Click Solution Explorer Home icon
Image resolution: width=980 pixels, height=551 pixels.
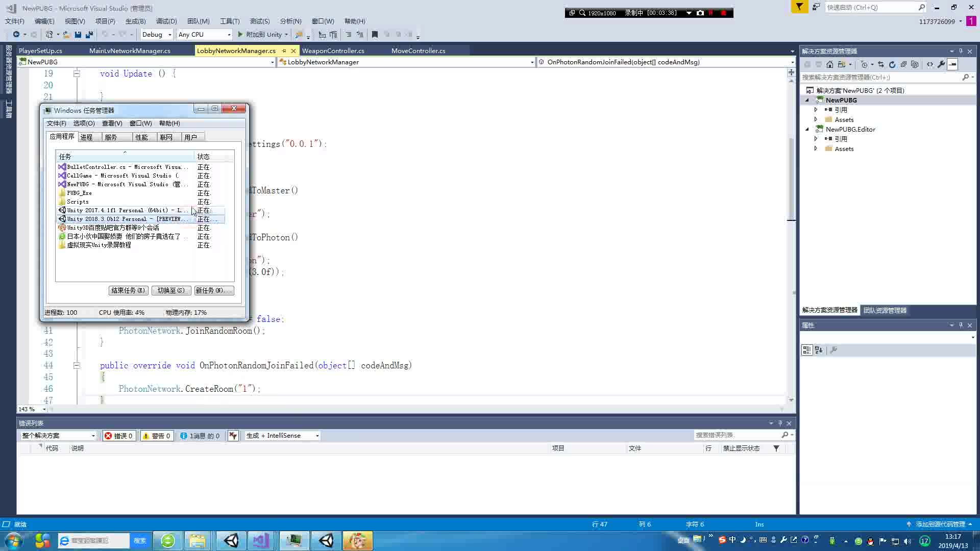tap(829, 64)
